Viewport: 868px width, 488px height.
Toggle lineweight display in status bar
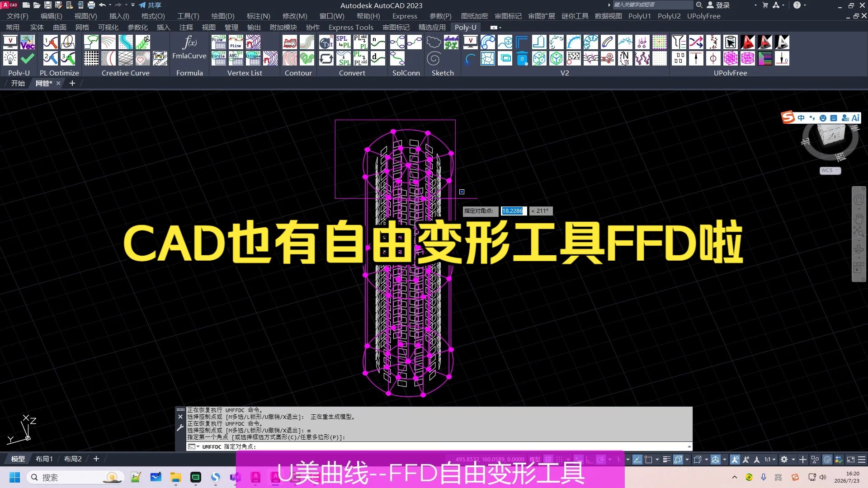click(666, 460)
